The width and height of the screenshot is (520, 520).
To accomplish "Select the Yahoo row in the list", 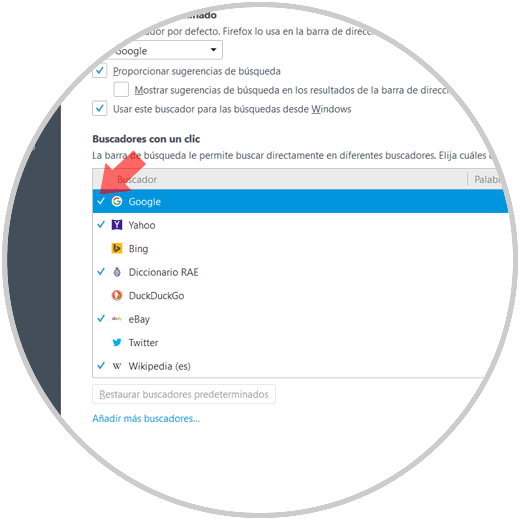I will click(300, 225).
